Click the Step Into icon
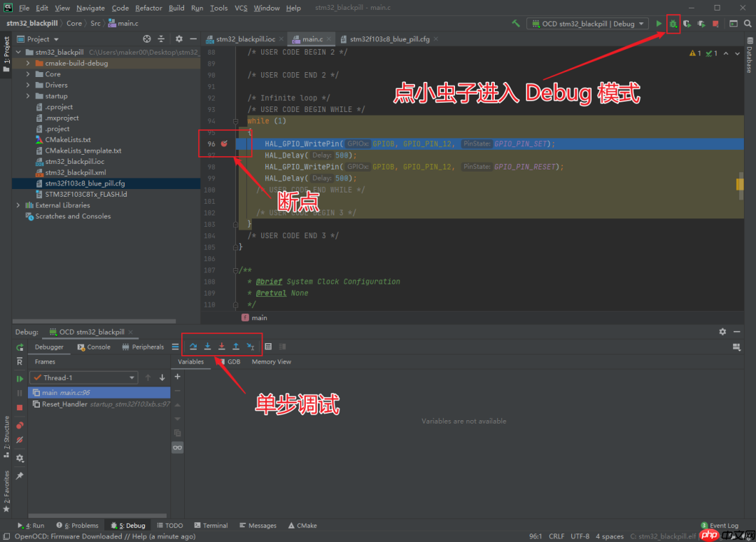The height and width of the screenshot is (542, 756). coord(208,346)
